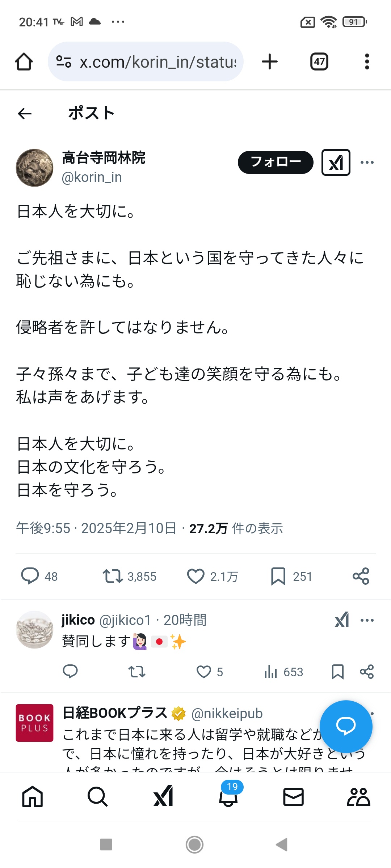Open the tab switcher showing 47 tabs

coord(319,62)
